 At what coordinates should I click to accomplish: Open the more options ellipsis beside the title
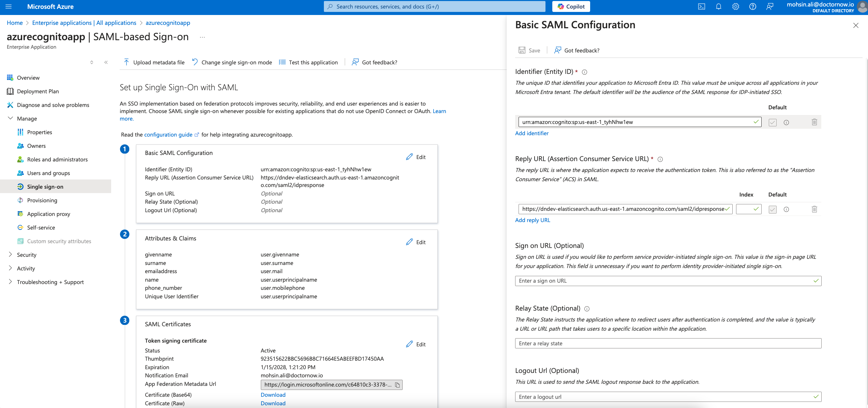pyautogui.click(x=202, y=37)
